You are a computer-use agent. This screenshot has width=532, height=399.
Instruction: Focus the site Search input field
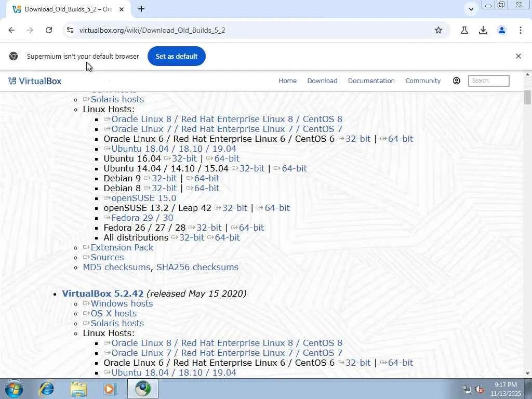488,81
